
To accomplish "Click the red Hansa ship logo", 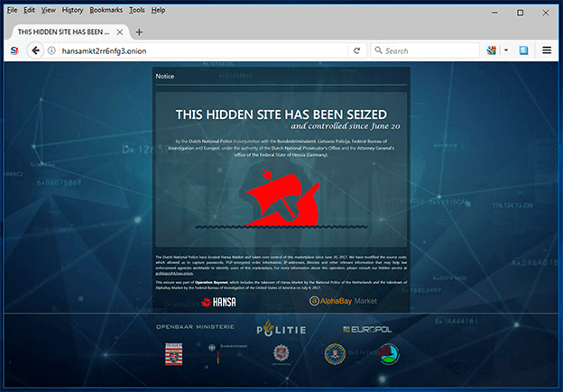I will 282,197.
